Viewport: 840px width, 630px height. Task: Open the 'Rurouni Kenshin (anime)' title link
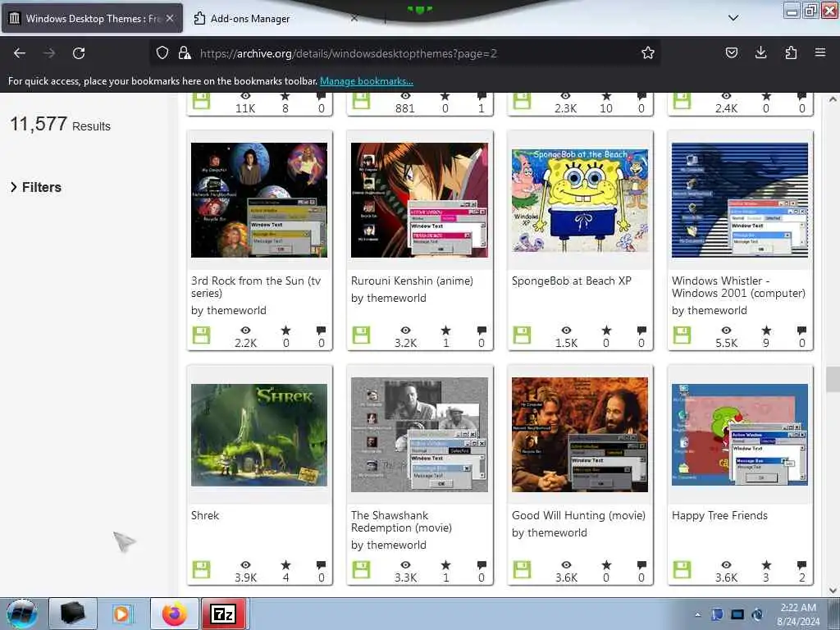[412, 281]
